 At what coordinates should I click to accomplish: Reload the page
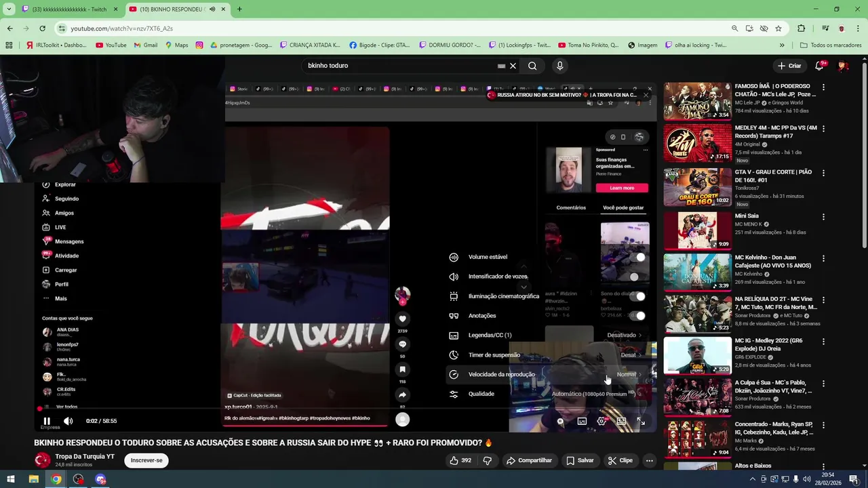point(42,28)
